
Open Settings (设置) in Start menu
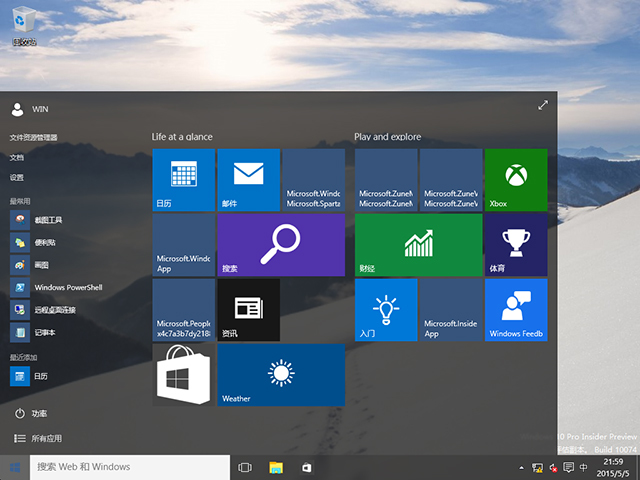[x=17, y=177]
